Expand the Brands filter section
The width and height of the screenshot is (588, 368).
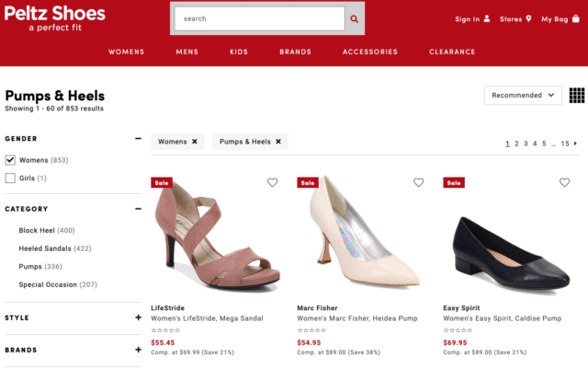pos(138,350)
